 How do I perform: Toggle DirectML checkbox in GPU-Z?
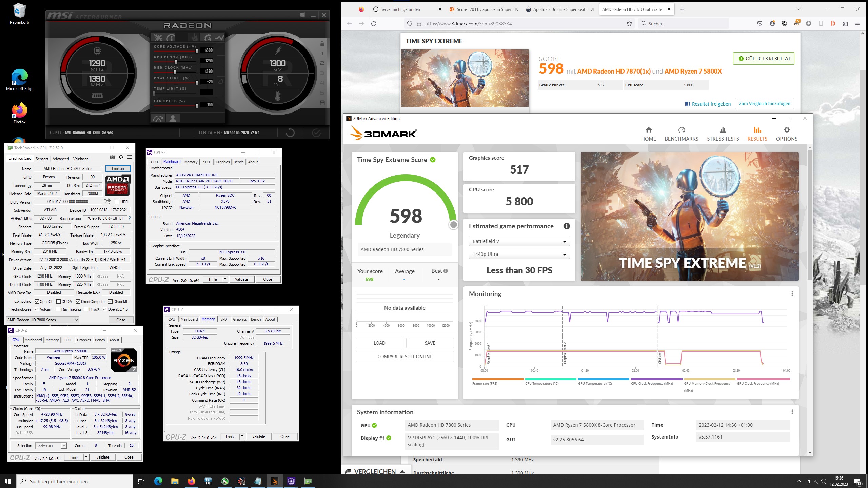[111, 301]
